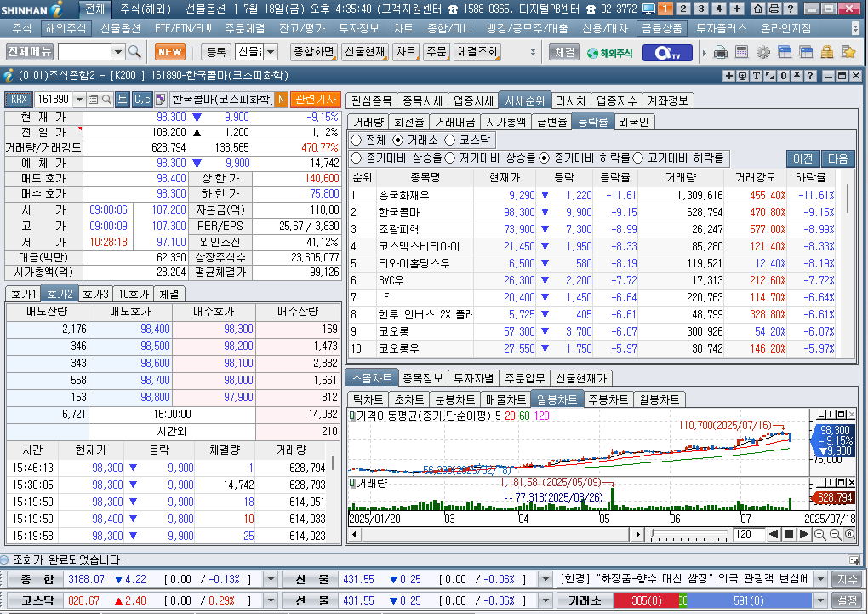Click the 토 button in stock panel
Image resolution: width=868 pixels, height=614 pixels.
pyautogui.click(x=123, y=99)
